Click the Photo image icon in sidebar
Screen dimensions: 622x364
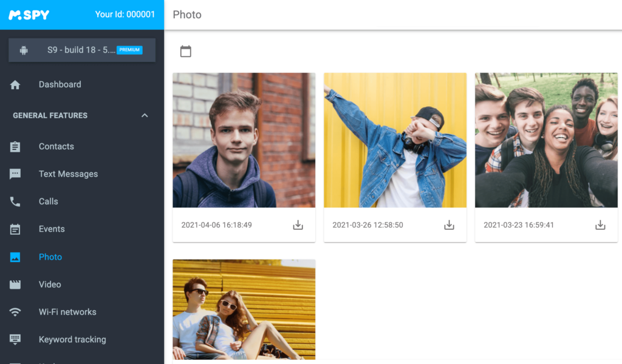point(15,257)
